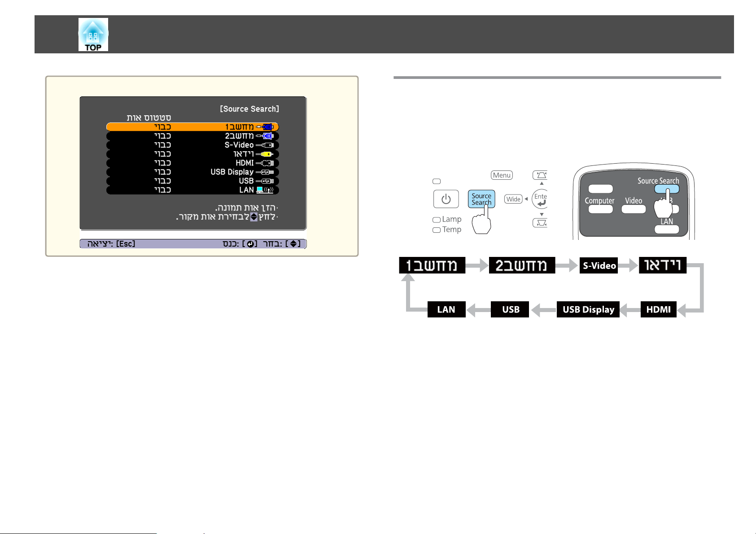Click the TOP home icon
The width and height of the screenshot is (756, 534).
coord(93,35)
